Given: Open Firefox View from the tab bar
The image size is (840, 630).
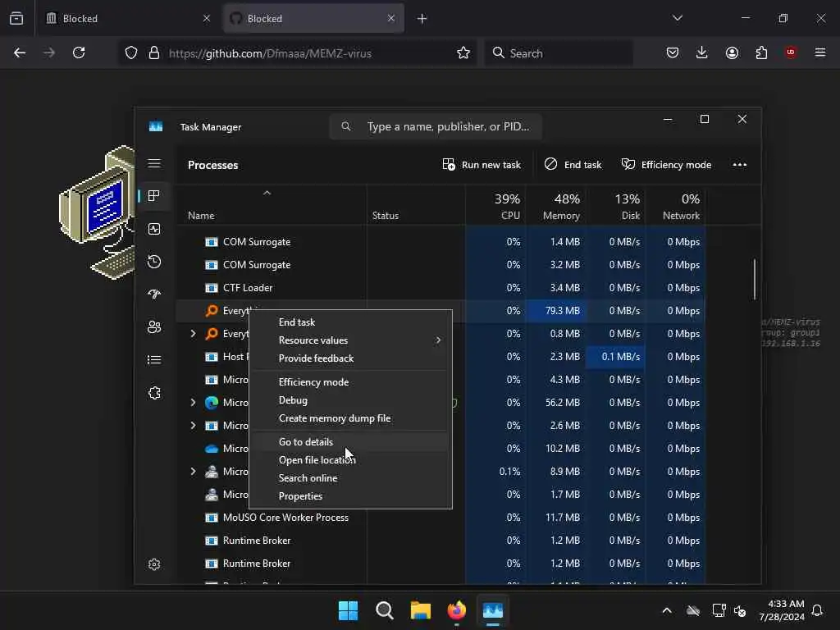Looking at the screenshot, I should click(16, 18).
